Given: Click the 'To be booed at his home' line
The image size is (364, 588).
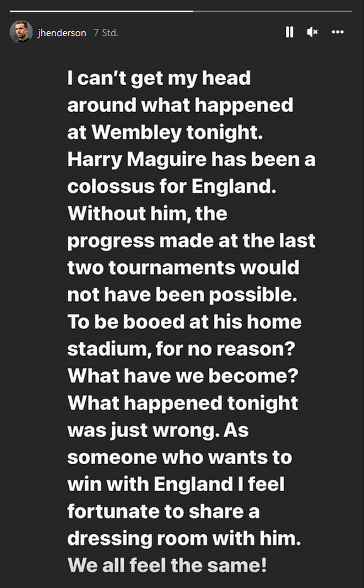Looking at the screenshot, I should point(185,322).
